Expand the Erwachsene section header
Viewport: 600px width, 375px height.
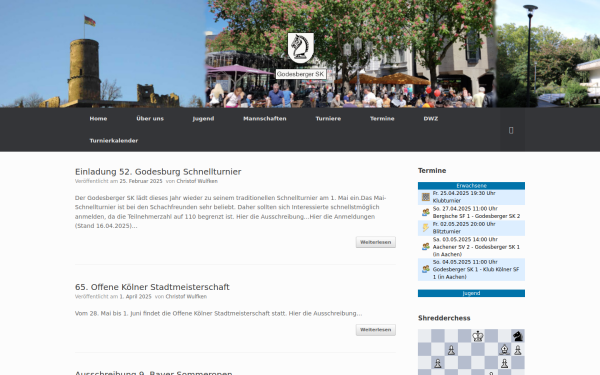pyautogui.click(x=471, y=186)
